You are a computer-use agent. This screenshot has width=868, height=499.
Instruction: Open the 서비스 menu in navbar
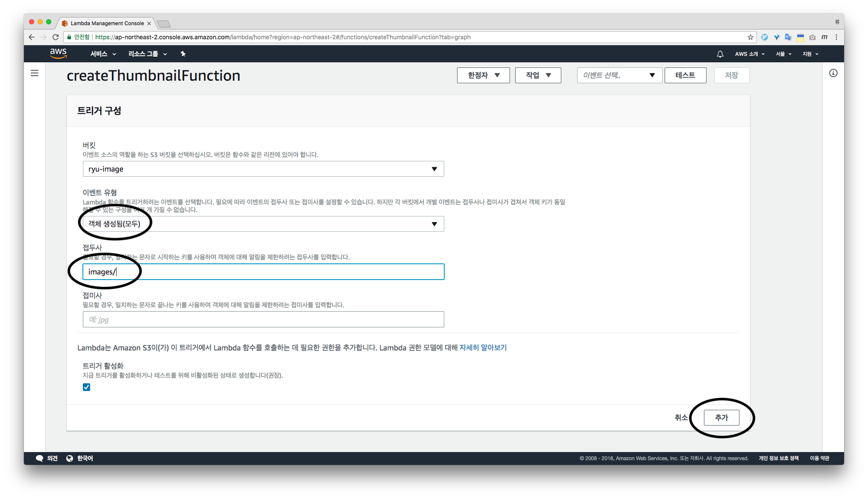tap(103, 54)
